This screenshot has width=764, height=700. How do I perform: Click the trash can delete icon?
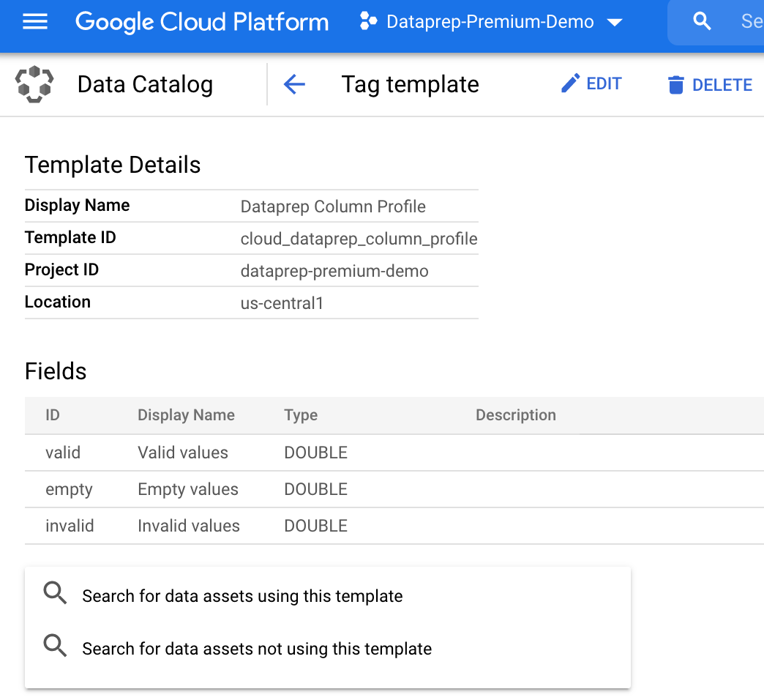pos(675,85)
